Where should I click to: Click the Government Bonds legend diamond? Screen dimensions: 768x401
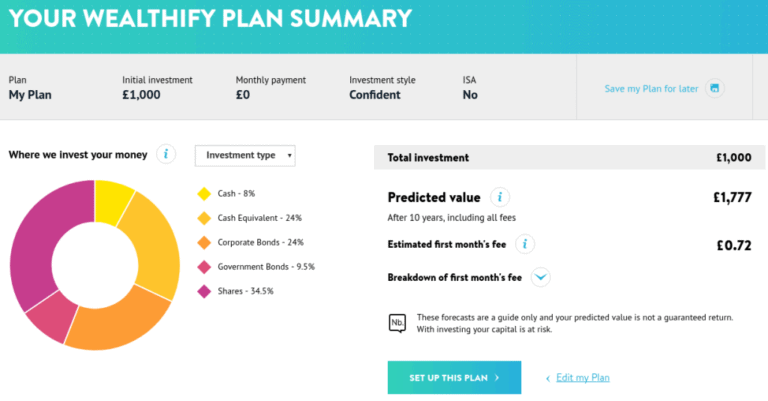tap(204, 267)
